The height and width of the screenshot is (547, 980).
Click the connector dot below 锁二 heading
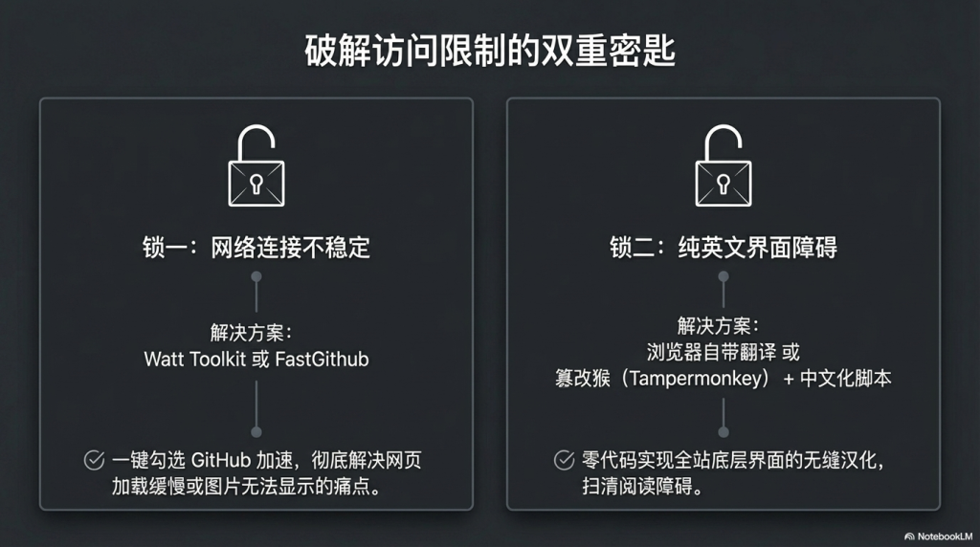(x=724, y=277)
